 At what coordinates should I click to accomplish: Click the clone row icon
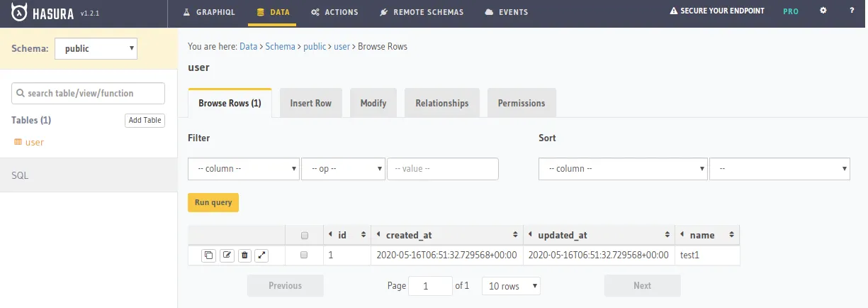click(x=208, y=255)
